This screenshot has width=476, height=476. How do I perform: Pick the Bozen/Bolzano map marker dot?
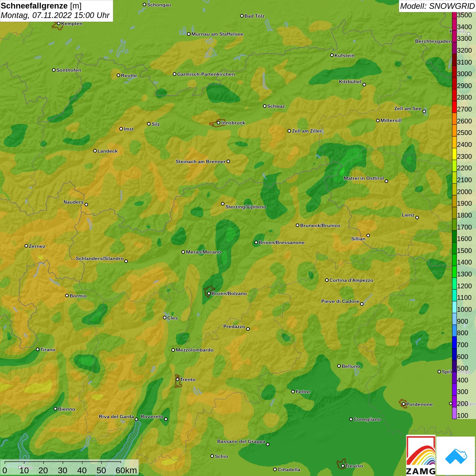tap(209, 293)
